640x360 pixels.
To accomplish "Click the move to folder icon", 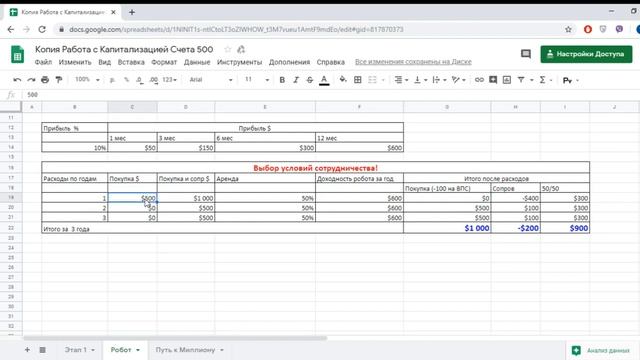I will pos(241,49).
